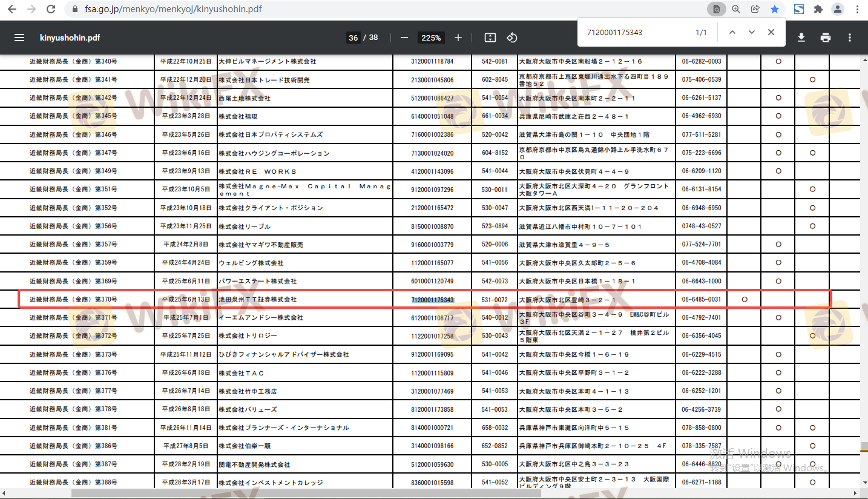Open Chrome's three-dot main menu
868x499 pixels.
click(857, 9)
